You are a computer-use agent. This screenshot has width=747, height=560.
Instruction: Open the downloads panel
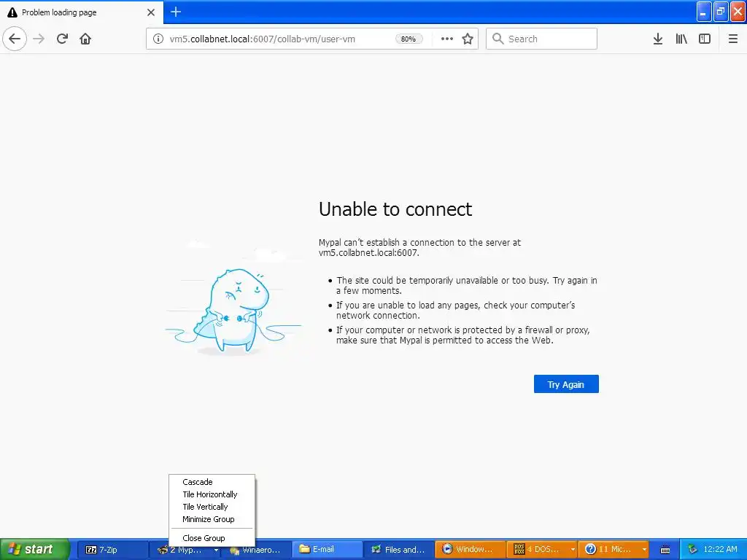(658, 39)
